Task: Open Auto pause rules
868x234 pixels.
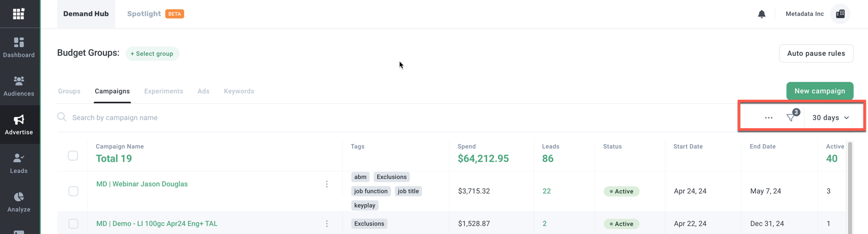Action: (x=816, y=53)
